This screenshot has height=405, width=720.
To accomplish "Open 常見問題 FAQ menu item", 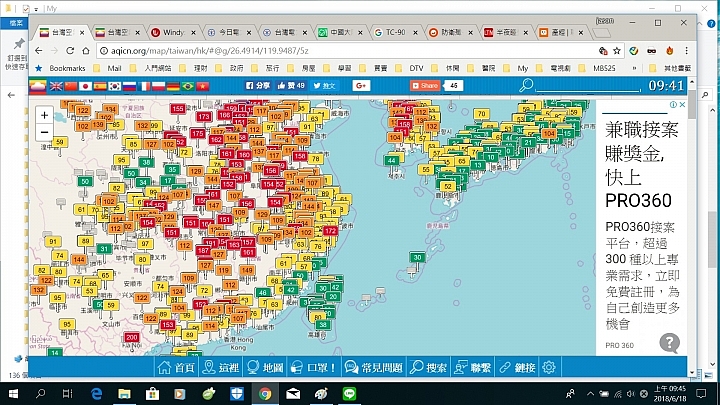I will pyautogui.click(x=374, y=367).
